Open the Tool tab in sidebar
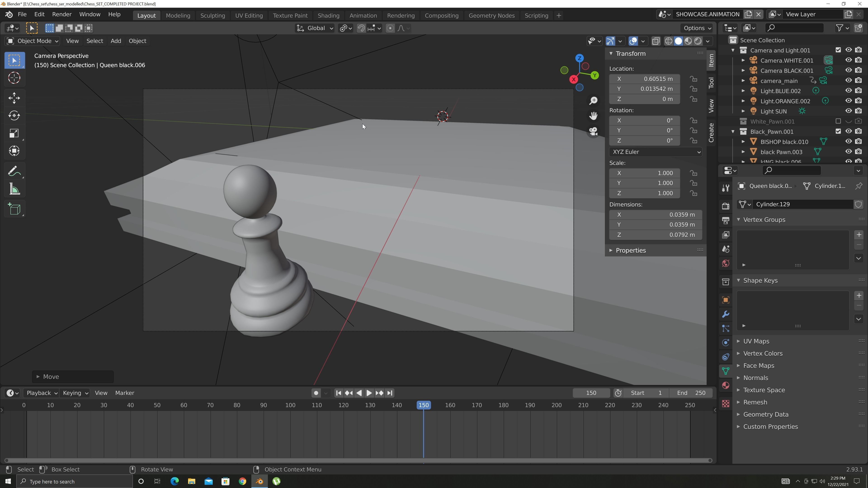This screenshot has height=488, width=868. [711, 83]
